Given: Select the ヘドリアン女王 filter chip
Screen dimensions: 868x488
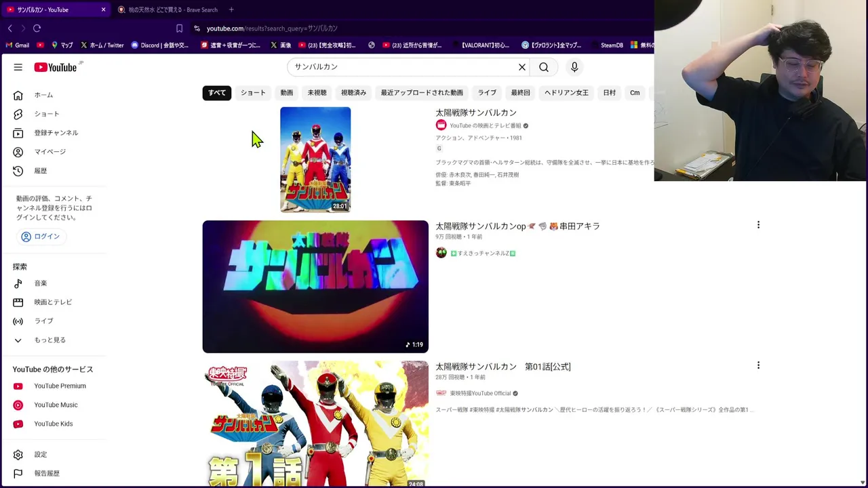Looking at the screenshot, I should (566, 93).
